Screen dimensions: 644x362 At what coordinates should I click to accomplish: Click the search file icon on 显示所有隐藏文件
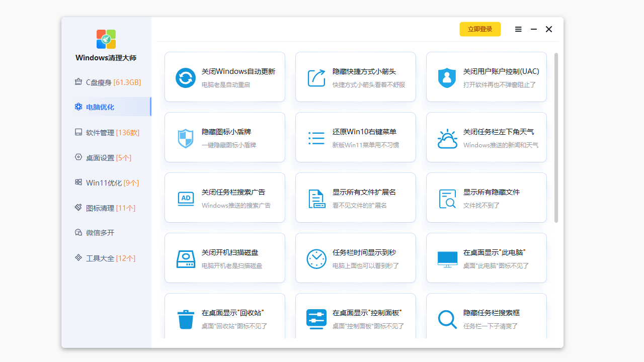(447, 198)
